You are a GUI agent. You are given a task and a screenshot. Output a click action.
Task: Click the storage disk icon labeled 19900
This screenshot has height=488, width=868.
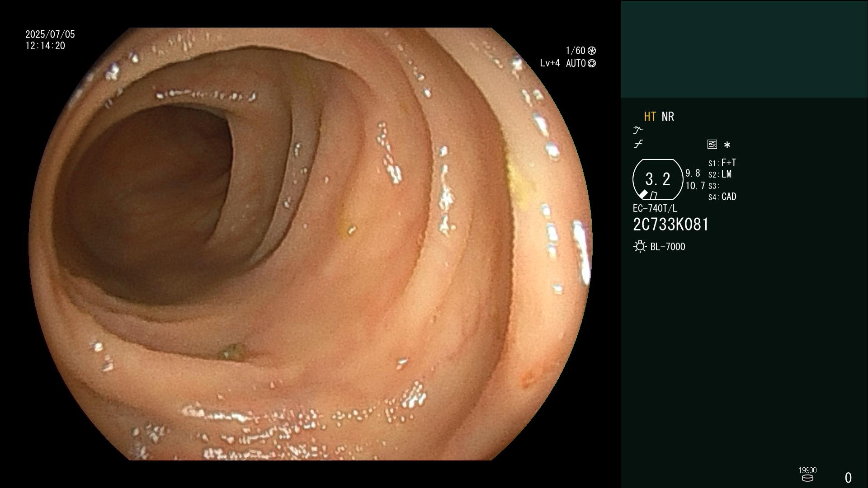coord(807,478)
